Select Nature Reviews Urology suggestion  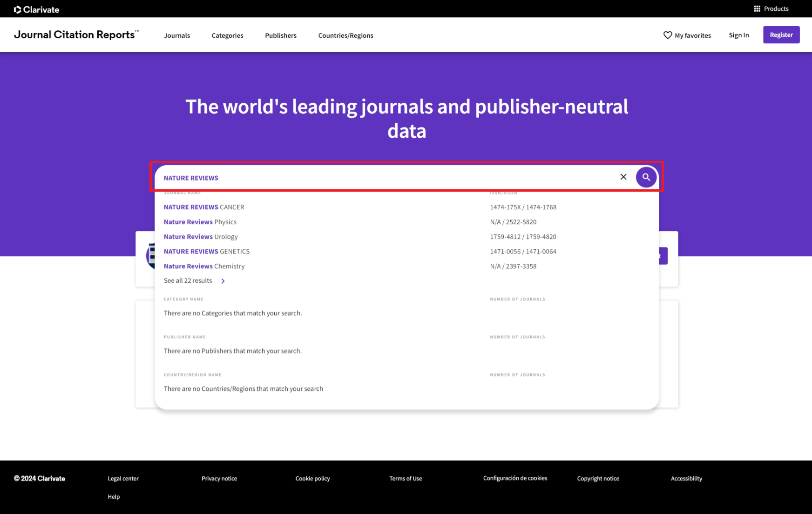coord(201,237)
